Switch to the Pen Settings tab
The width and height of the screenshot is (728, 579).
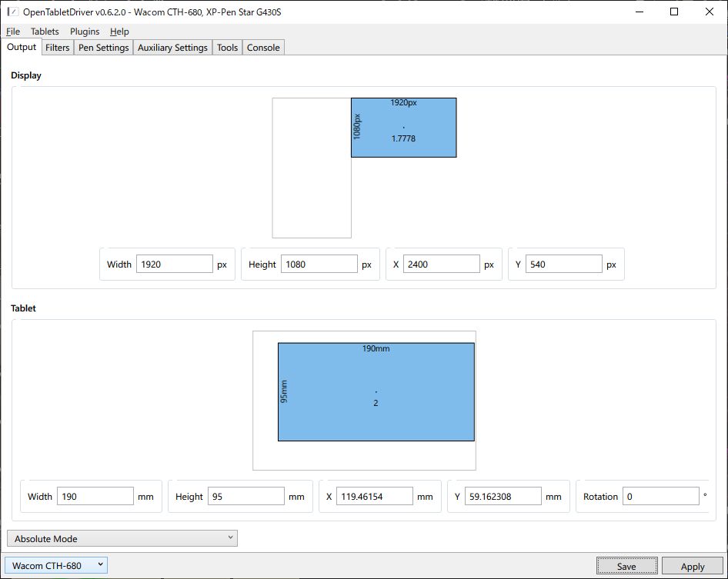[104, 48]
